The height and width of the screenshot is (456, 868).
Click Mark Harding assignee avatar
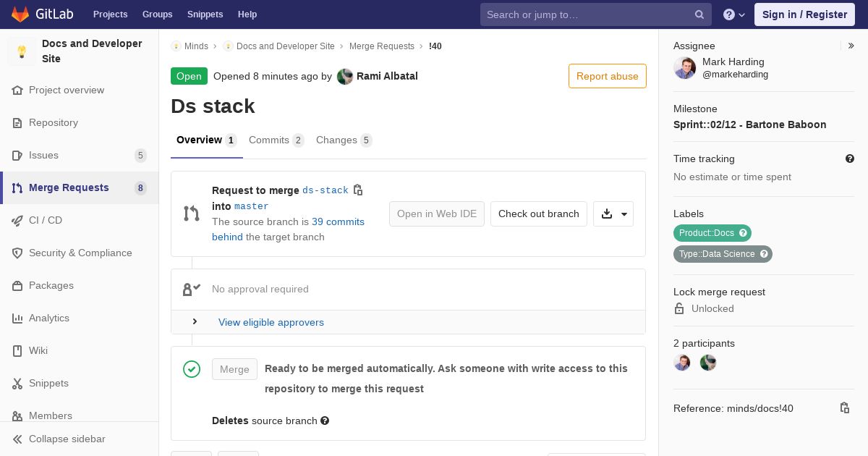pos(685,68)
